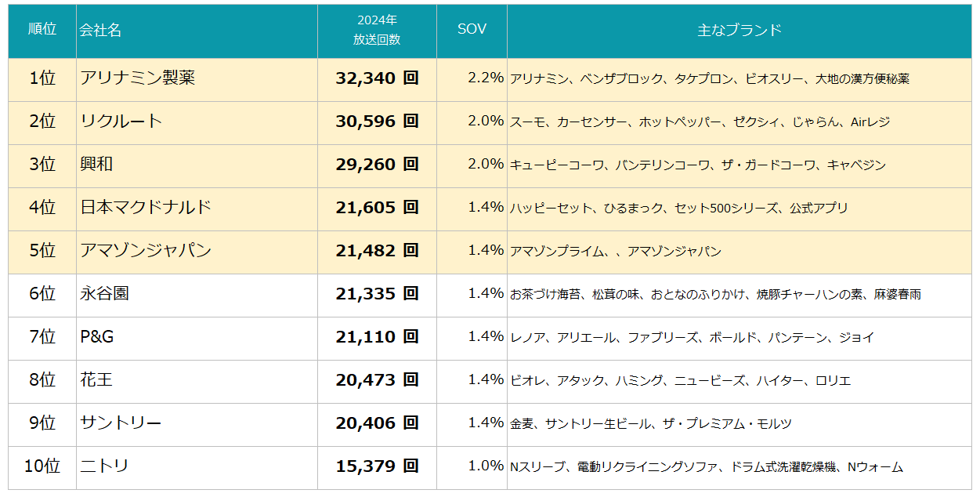Image resolution: width=980 pixels, height=497 pixels.
Task: Select the 花王 company cell
Action: point(96,379)
